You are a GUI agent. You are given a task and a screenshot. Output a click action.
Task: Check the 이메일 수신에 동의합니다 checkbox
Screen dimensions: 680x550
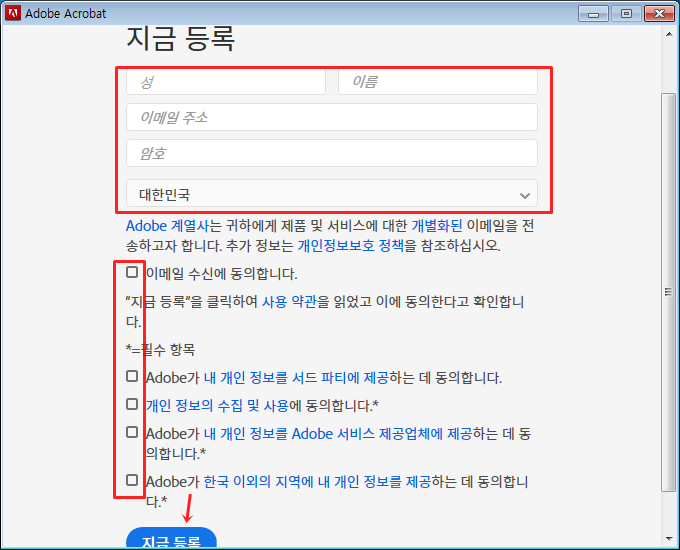(x=132, y=272)
